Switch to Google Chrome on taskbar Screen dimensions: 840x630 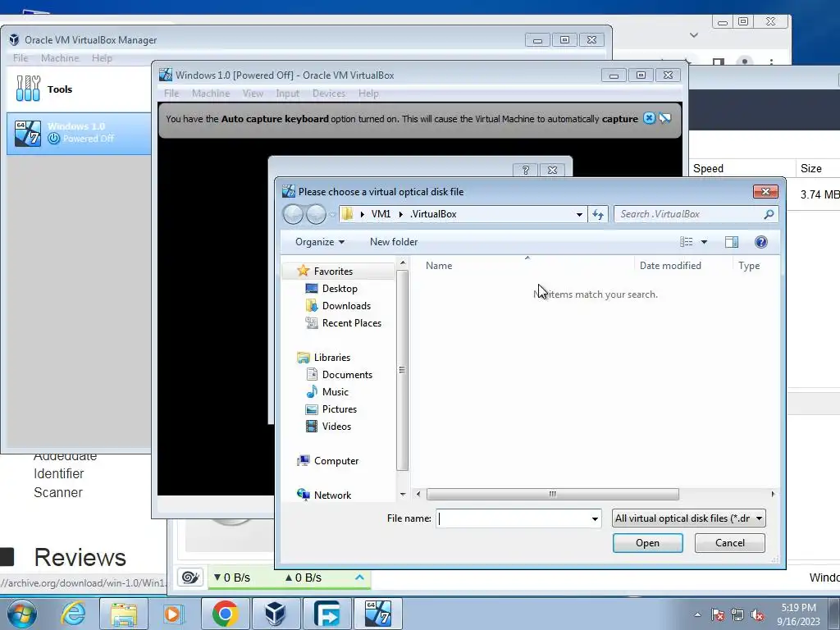coord(226,614)
